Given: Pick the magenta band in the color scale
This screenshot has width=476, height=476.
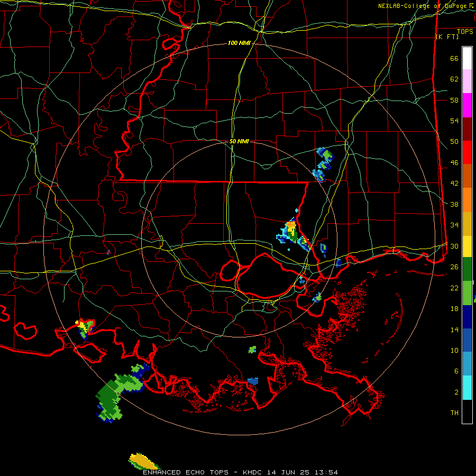Looking at the screenshot, I should (467, 105).
